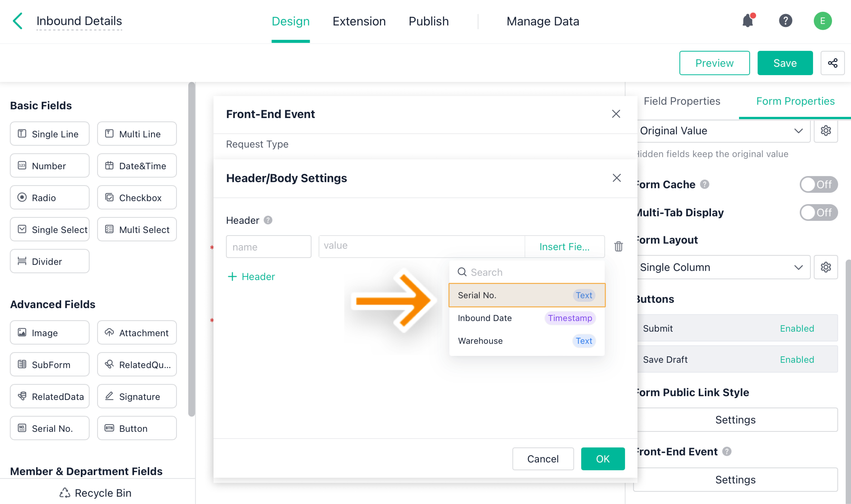Add an Image field
This screenshot has height=504, width=851.
coord(50,333)
